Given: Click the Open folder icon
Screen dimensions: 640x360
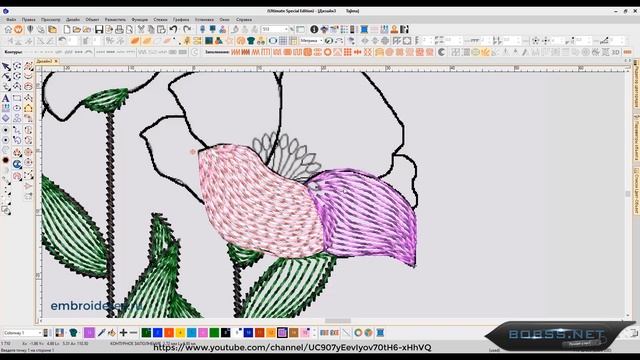Looking at the screenshot, I should pyautogui.click(x=77, y=29).
